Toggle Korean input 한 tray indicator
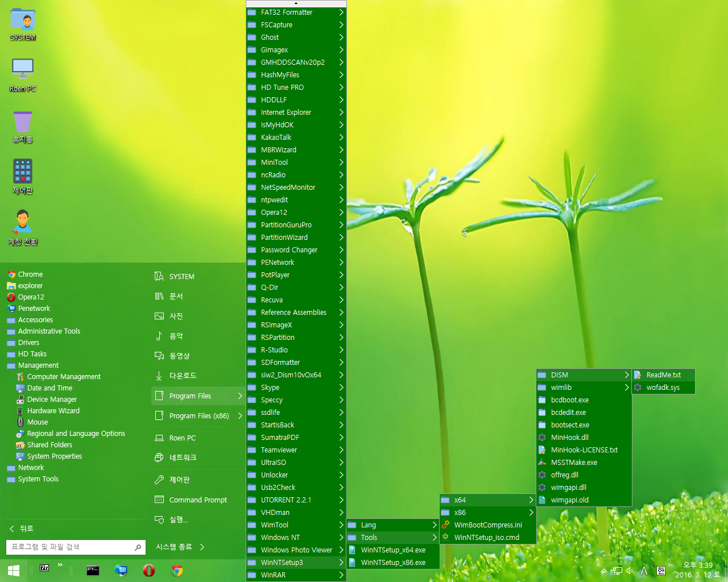The width and height of the screenshot is (728, 582). [661, 571]
